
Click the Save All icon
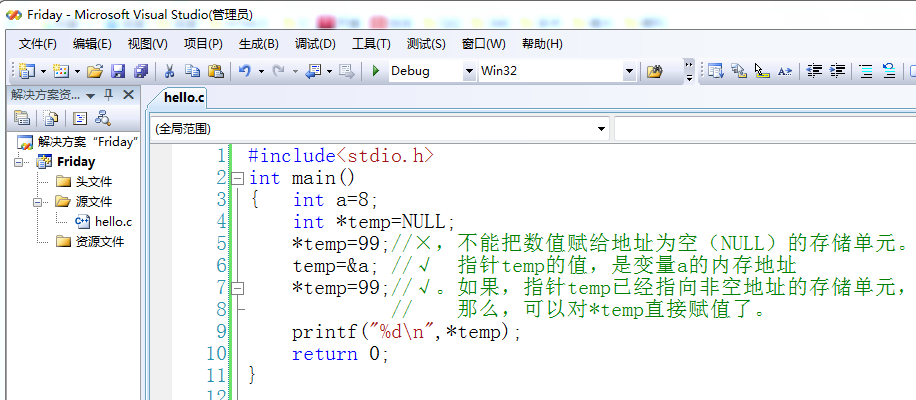click(x=141, y=71)
